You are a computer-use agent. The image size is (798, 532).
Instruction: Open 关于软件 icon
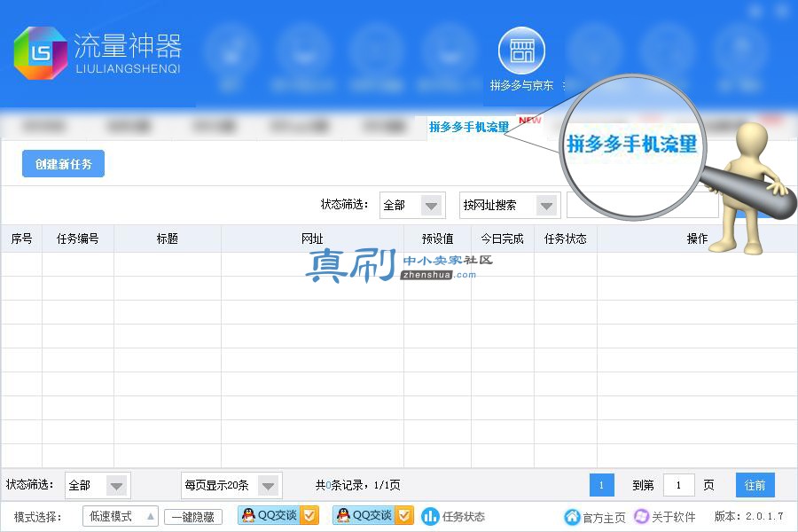coord(641,516)
